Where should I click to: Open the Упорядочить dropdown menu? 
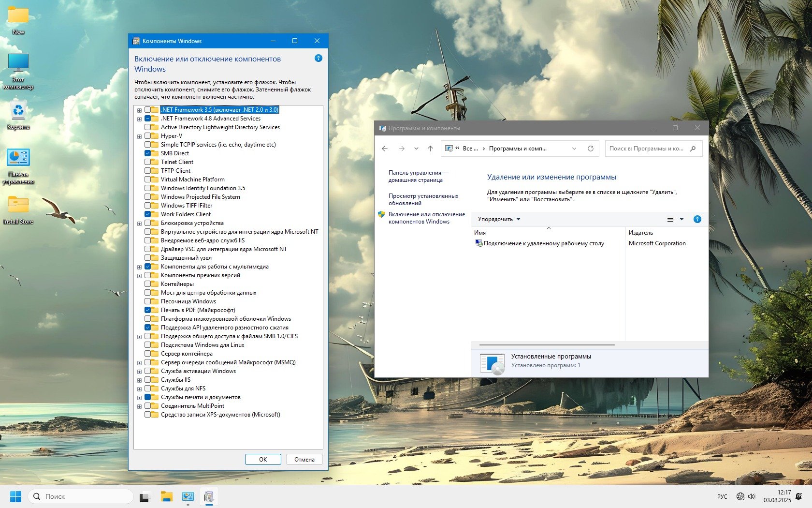(x=499, y=219)
